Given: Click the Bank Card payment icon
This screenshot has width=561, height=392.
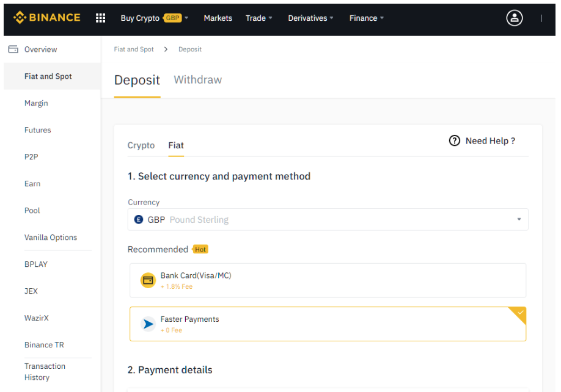Looking at the screenshot, I should tap(148, 280).
